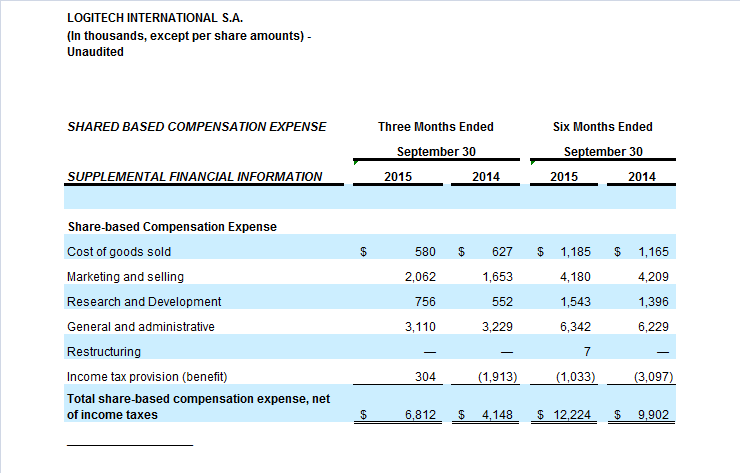Click the Six Months Ended column header
Image resolution: width=740 pixels, height=473 pixels.
603,127
